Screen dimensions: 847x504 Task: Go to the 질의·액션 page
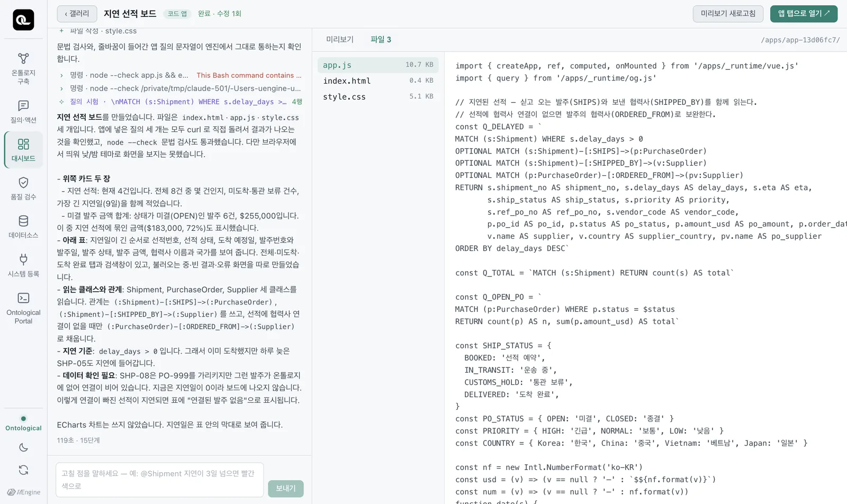23,112
